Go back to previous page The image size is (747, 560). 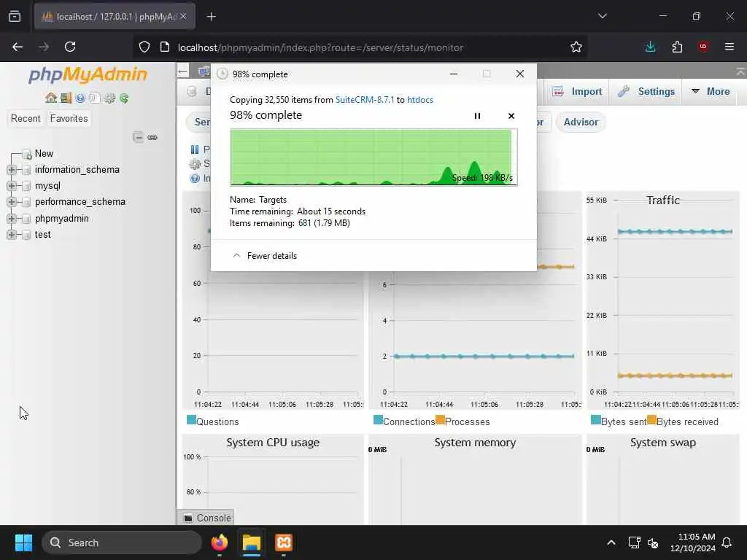pyautogui.click(x=18, y=47)
